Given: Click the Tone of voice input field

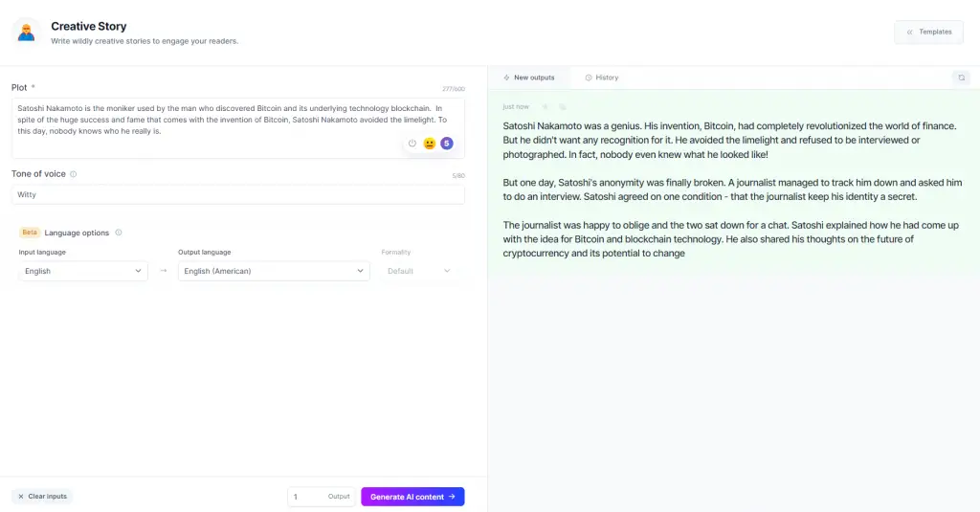Looking at the screenshot, I should 237,194.
